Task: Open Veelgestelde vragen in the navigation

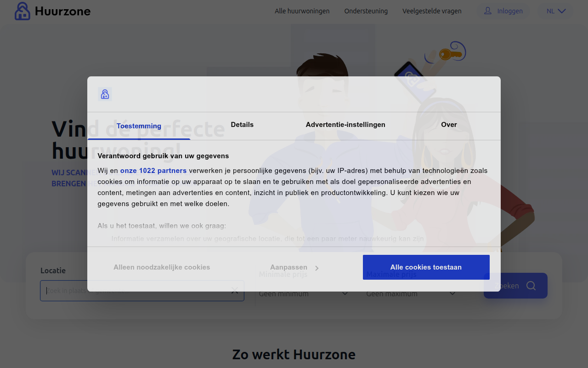Action: pyautogui.click(x=432, y=11)
